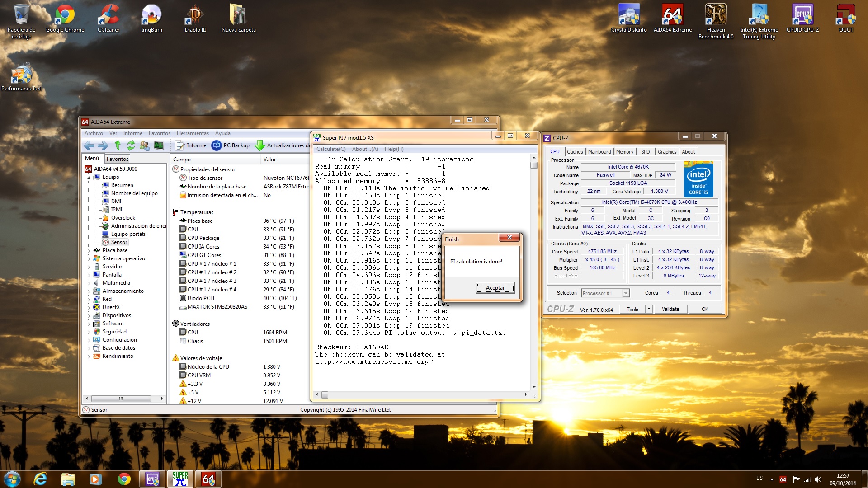Open the Herramientas menu in AIDA64

click(x=193, y=133)
